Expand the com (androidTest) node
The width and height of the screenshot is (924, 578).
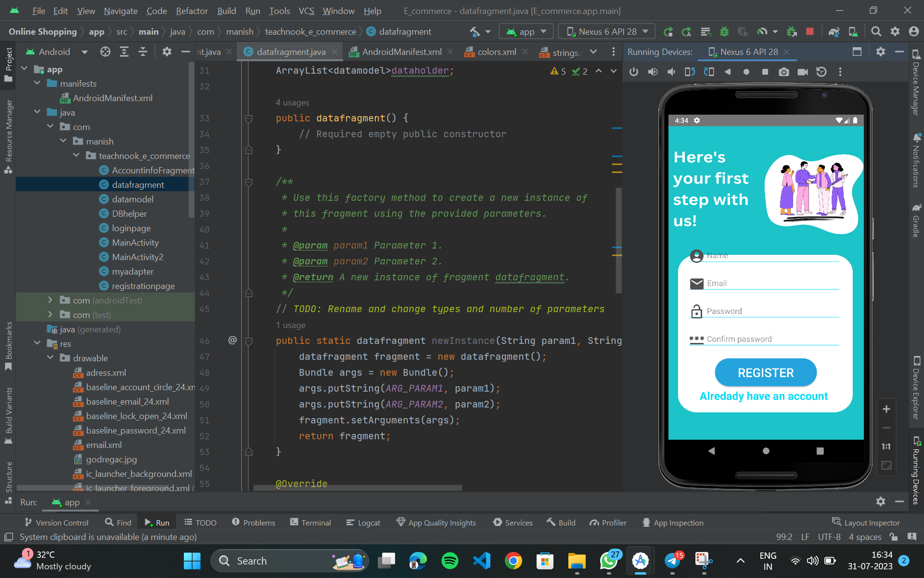(x=50, y=300)
